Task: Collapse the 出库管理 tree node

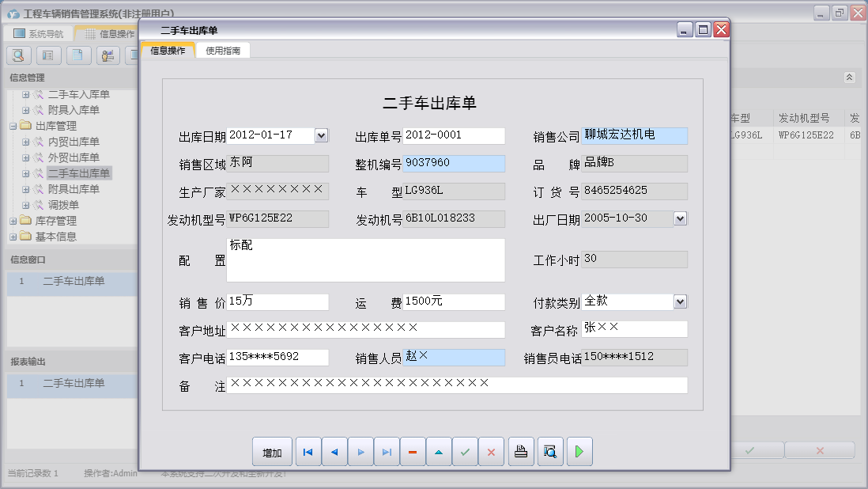Action: (x=13, y=127)
